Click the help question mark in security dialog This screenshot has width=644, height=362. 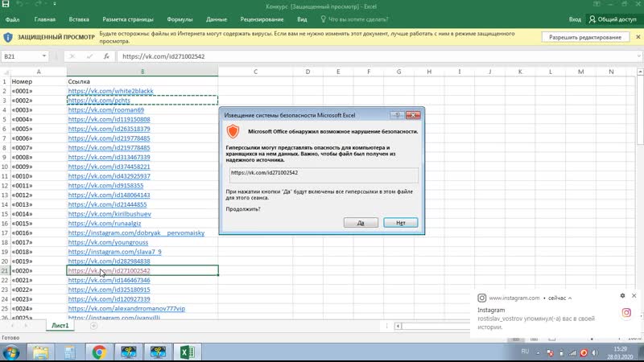[397, 116]
